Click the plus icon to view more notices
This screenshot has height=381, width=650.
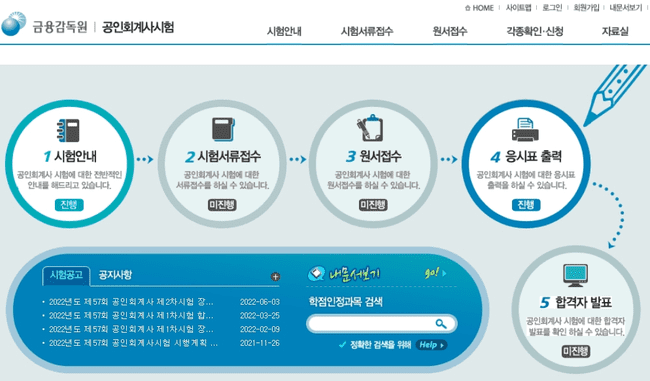click(275, 277)
